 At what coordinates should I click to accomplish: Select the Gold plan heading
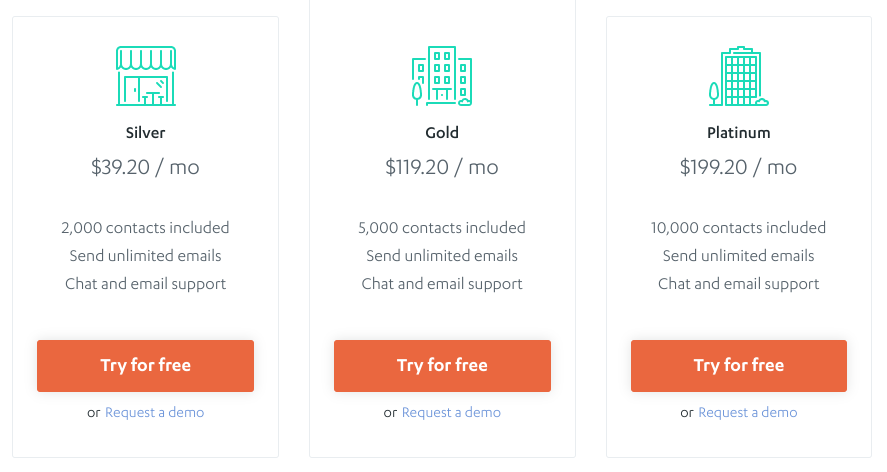point(442,133)
